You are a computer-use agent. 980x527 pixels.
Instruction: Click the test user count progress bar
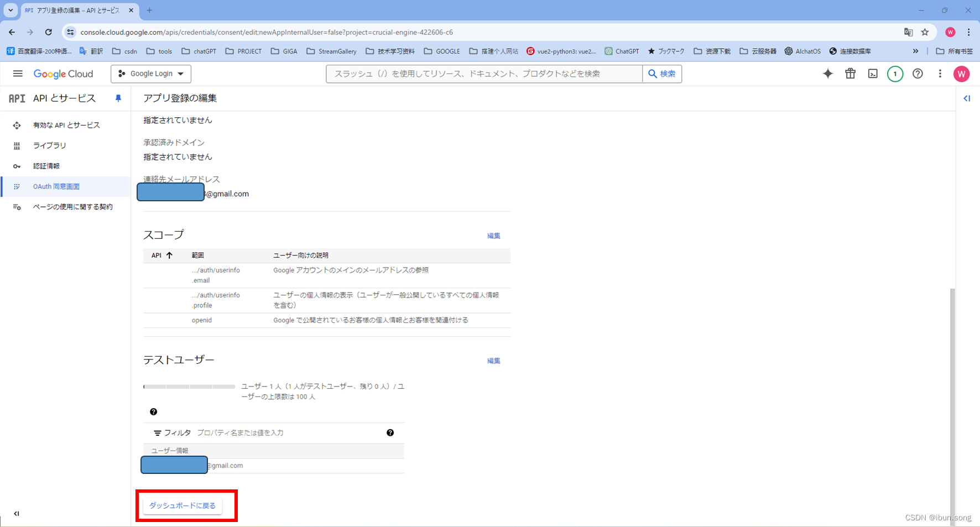click(x=189, y=387)
